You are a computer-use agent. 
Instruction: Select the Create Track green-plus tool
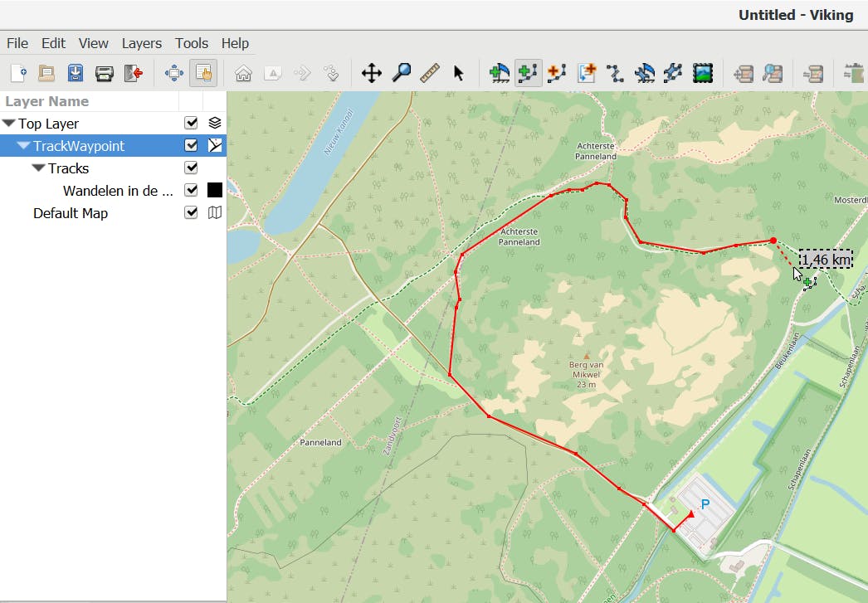click(528, 73)
